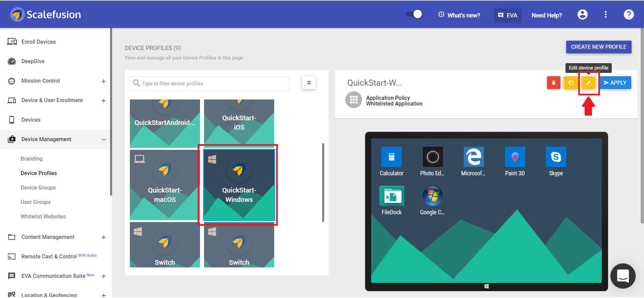Click the Devices phone icon in sidebar
Image resolution: width=644 pixels, height=298 pixels.
point(12,120)
